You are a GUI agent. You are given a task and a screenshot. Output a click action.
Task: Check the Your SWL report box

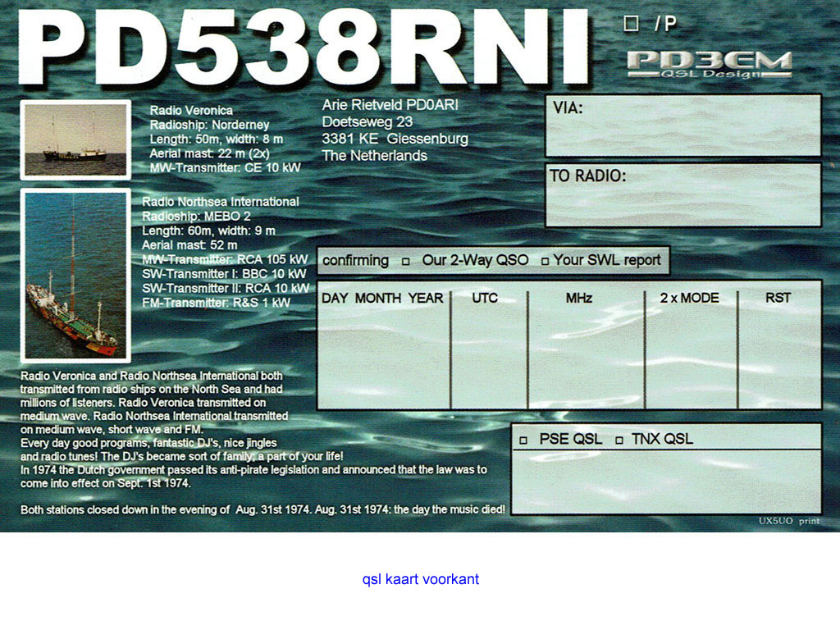coord(545,262)
